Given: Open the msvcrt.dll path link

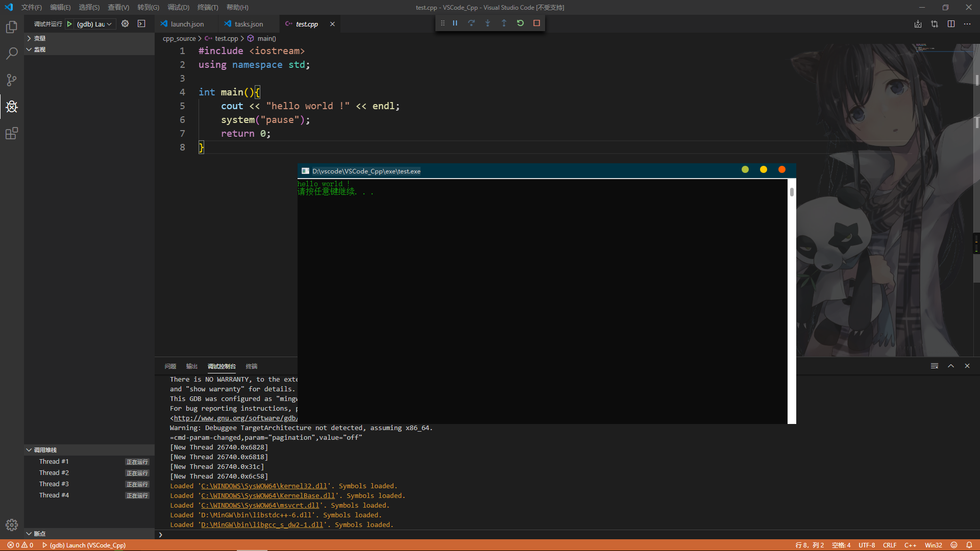Looking at the screenshot, I should click(260, 506).
